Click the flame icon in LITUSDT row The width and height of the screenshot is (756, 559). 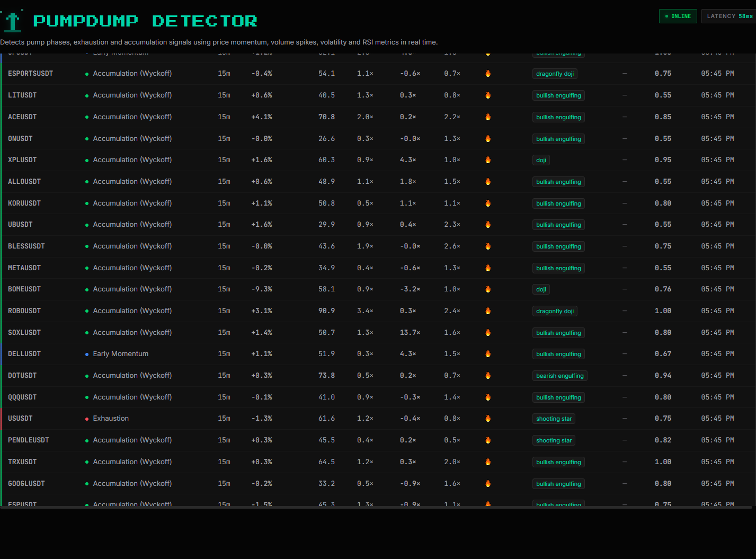pos(488,95)
